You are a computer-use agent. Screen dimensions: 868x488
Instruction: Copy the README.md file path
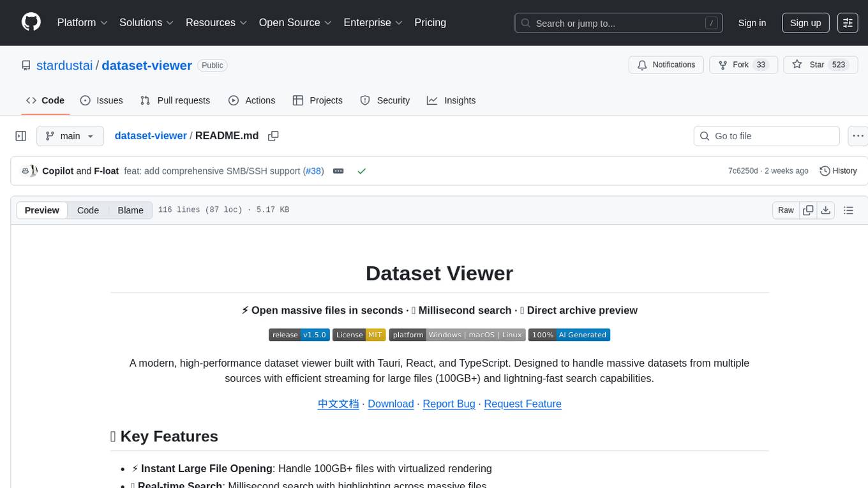point(273,136)
